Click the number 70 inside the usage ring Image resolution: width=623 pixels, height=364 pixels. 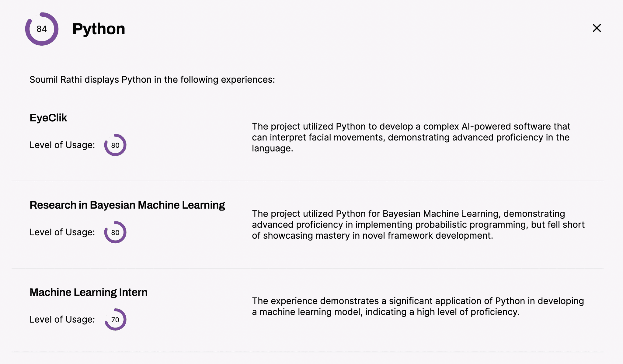(x=115, y=320)
